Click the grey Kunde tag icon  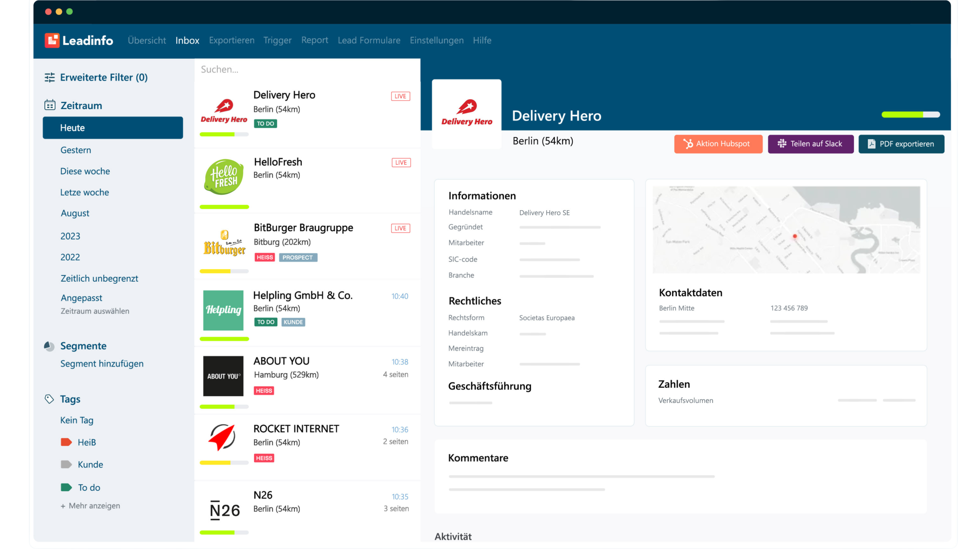[66, 464]
